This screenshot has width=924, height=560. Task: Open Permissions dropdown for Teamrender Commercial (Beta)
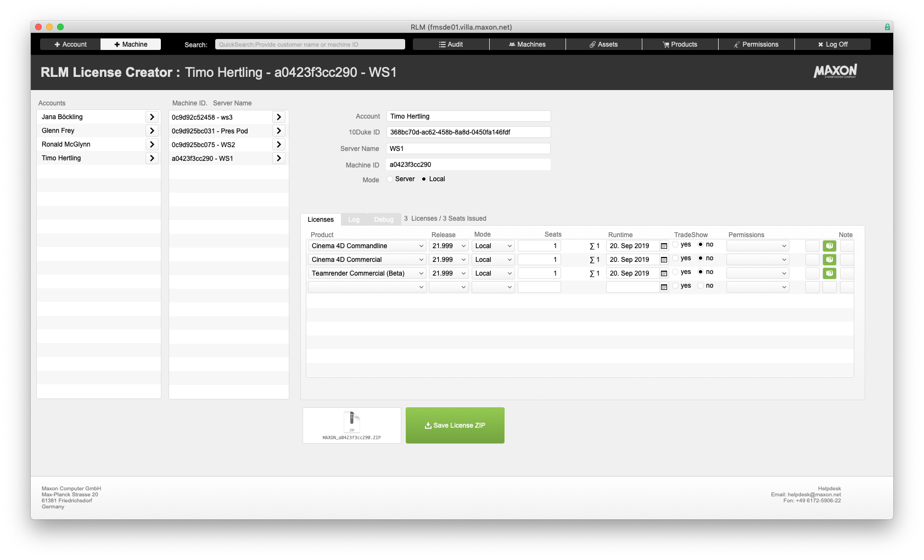pyautogui.click(x=758, y=273)
